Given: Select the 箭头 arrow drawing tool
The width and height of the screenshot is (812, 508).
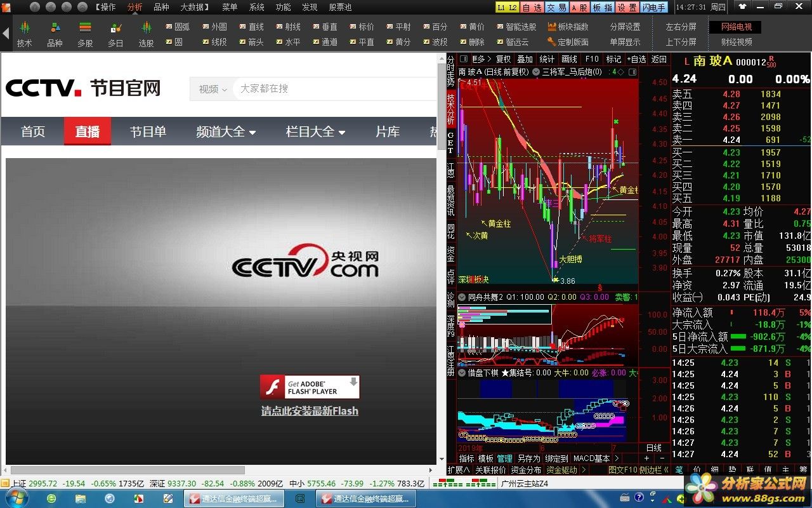Looking at the screenshot, I should coord(251,42).
